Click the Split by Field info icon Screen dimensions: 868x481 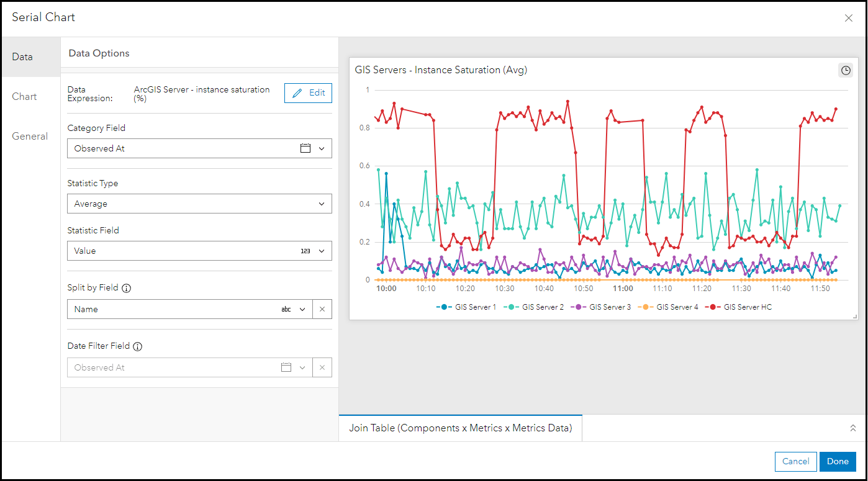(127, 288)
